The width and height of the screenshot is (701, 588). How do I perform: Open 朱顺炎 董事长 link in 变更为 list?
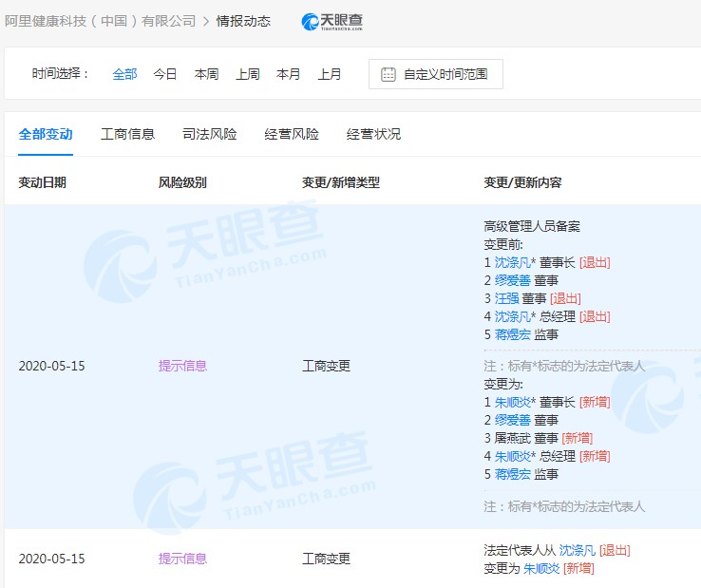tap(513, 402)
